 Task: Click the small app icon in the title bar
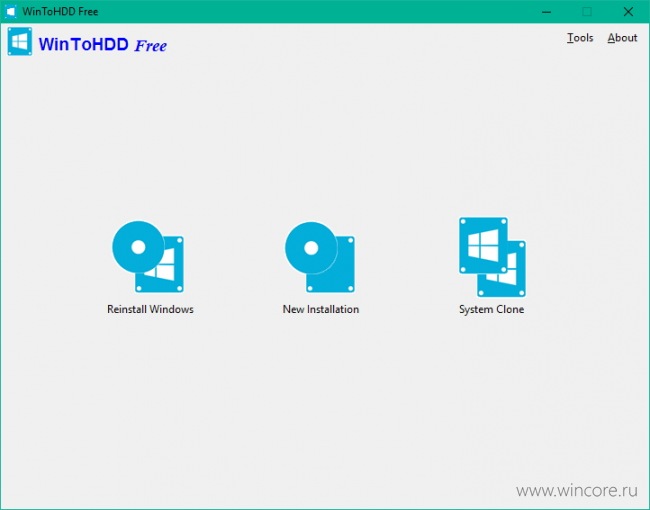(12, 11)
